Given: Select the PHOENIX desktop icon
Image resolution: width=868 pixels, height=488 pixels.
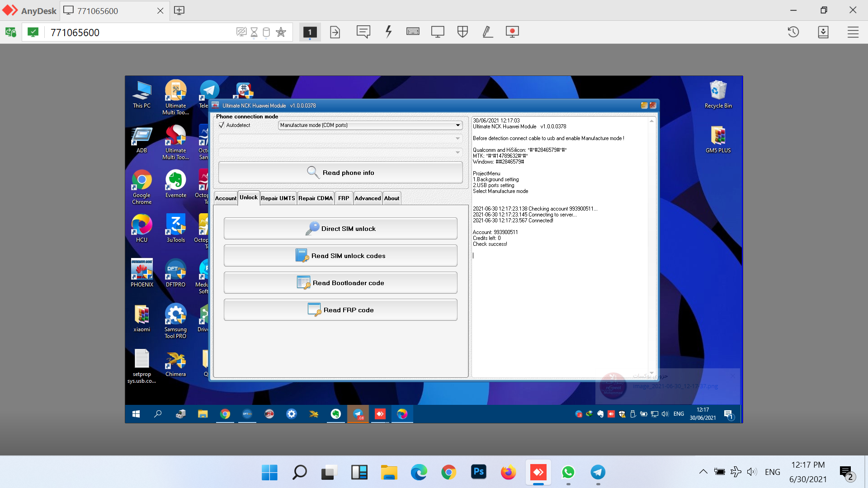Looking at the screenshot, I should (142, 273).
